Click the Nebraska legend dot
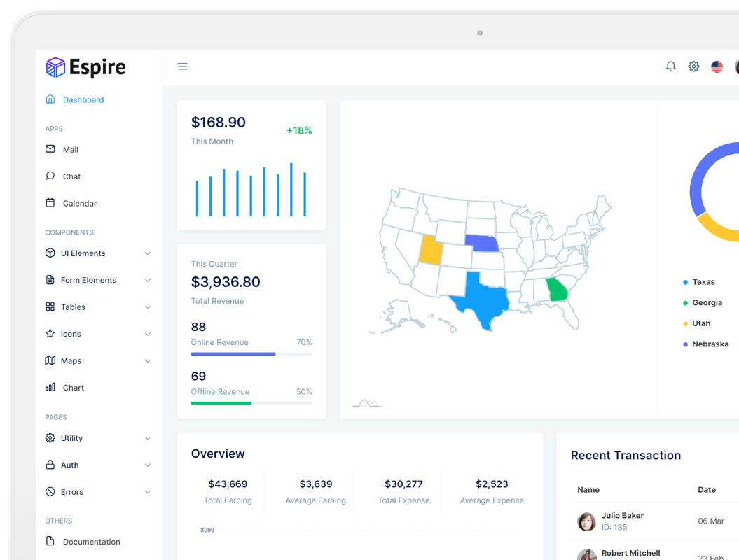This screenshot has width=739, height=560. pos(685,344)
